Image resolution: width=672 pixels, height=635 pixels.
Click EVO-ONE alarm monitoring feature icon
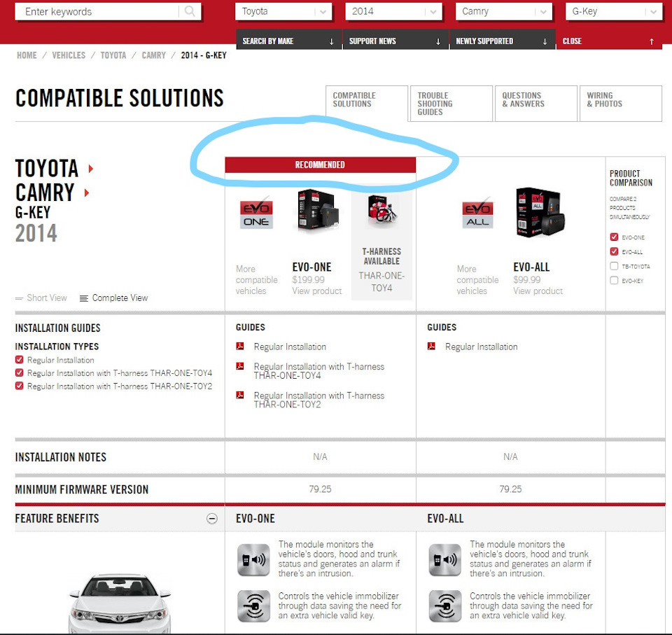tap(253, 559)
